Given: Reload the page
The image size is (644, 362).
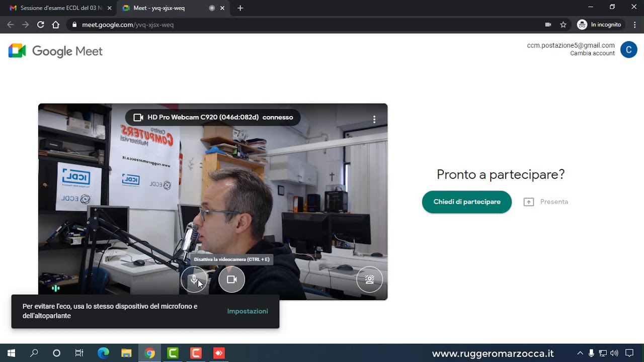Looking at the screenshot, I should click(41, 25).
